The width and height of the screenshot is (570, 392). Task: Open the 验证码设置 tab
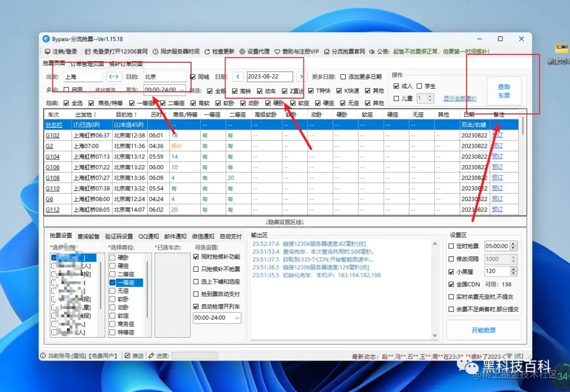click(x=119, y=236)
